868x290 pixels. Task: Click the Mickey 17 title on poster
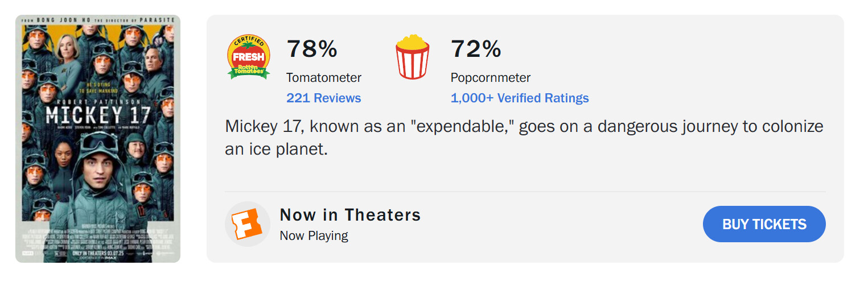[98, 115]
